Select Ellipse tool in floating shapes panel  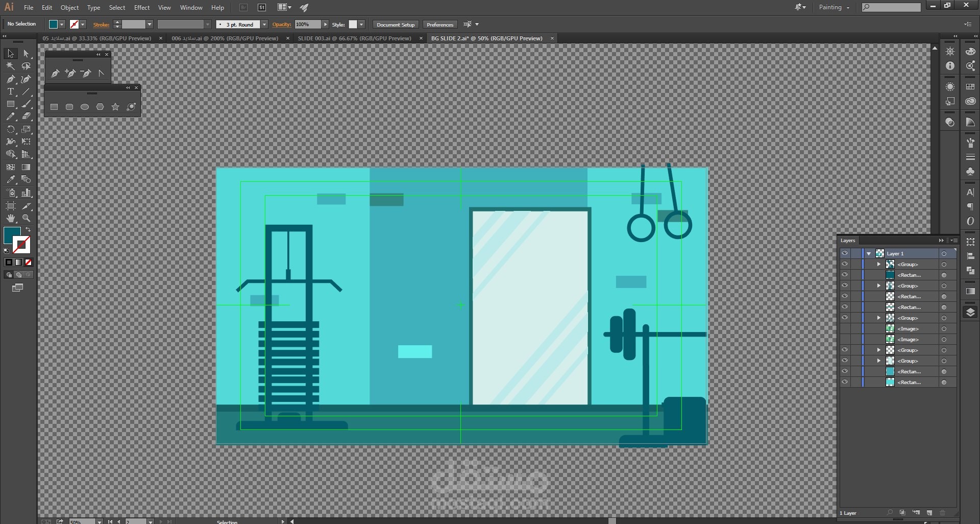[x=85, y=107]
